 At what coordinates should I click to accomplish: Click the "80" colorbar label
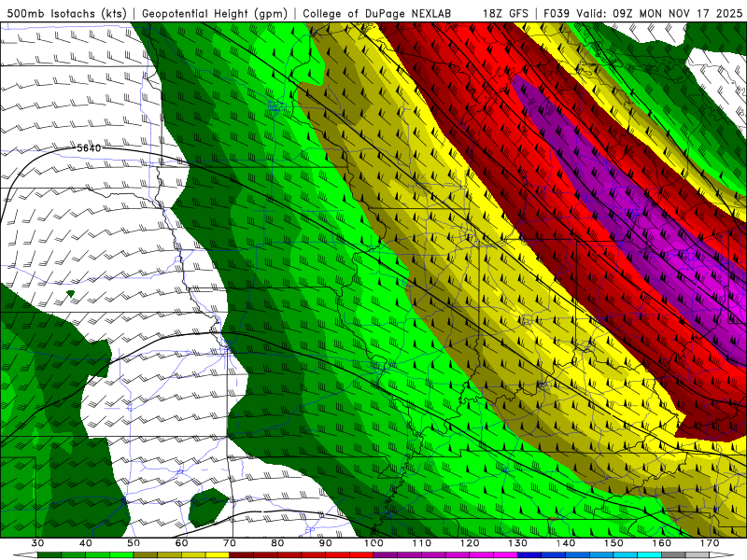coord(277,543)
